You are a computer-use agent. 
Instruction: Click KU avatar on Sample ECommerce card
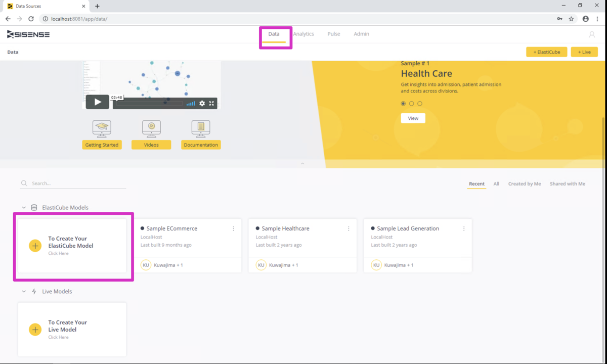146,265
